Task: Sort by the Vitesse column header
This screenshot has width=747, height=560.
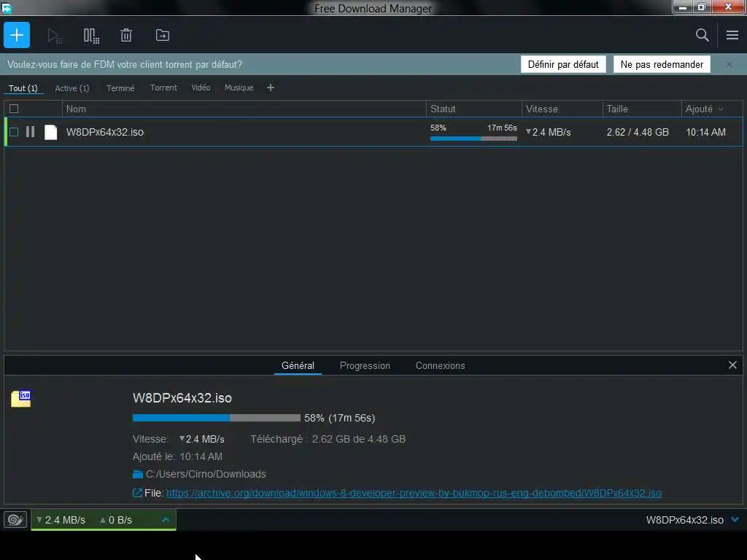Action: pyautogui.click(x=562, y=109)
